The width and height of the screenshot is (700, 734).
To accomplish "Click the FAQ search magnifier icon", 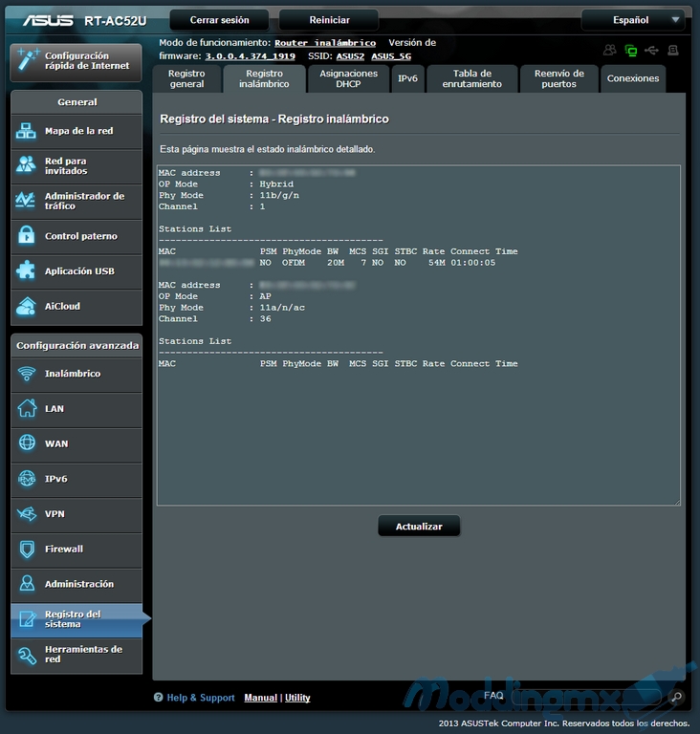I will 677,698.
